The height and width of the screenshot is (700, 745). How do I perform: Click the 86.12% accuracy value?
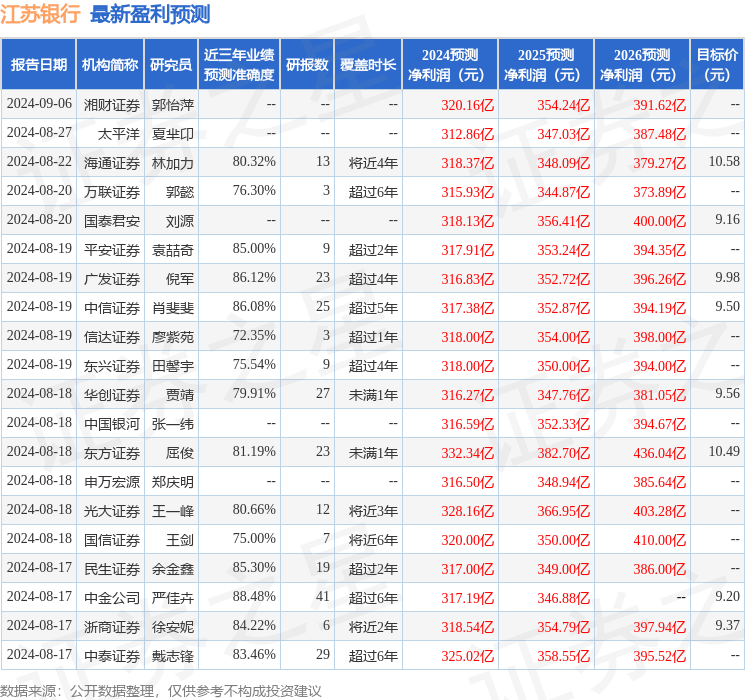[254, 278]
